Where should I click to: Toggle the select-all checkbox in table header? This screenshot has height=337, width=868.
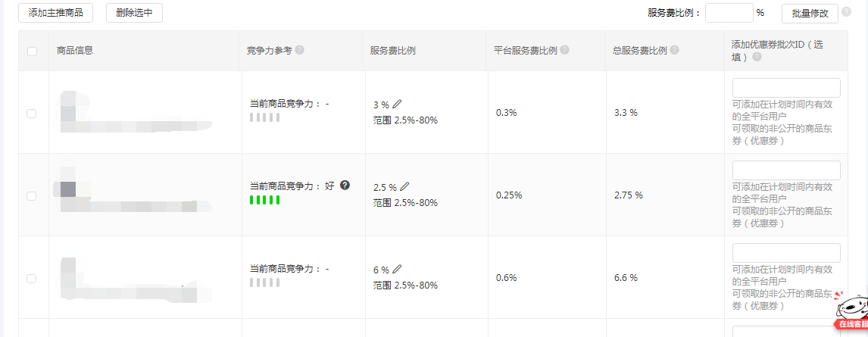[x=32, y=51]
